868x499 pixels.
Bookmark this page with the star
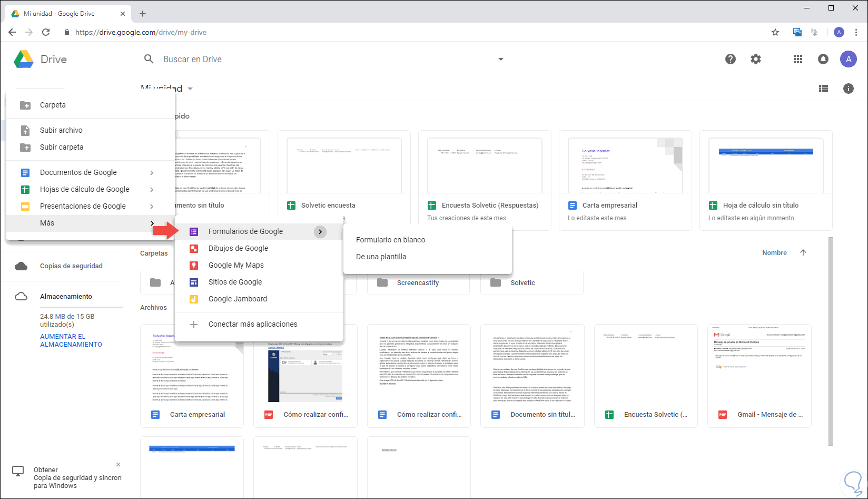tap(775, 32)
